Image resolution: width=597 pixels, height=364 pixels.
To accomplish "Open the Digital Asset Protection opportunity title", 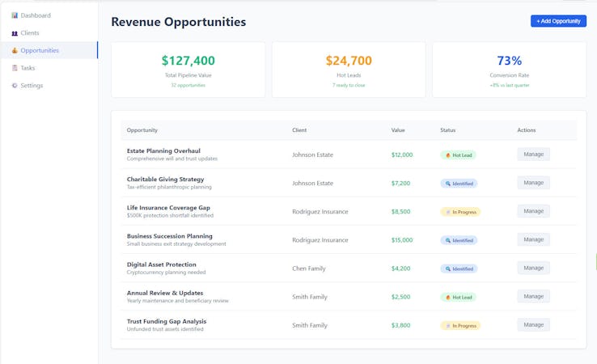I will 161,265.
